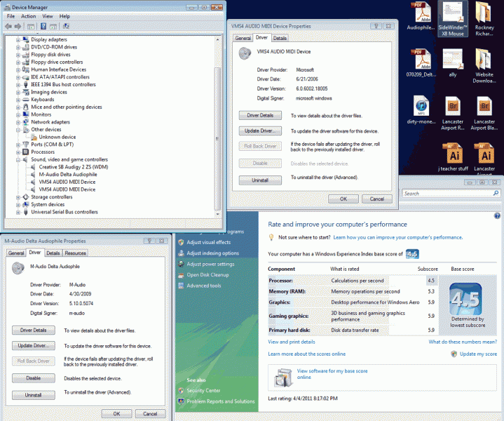The height and width of the screenshot is (421, 504).
Task: Click Processors chip icon in tree
Action: point(26,152)
